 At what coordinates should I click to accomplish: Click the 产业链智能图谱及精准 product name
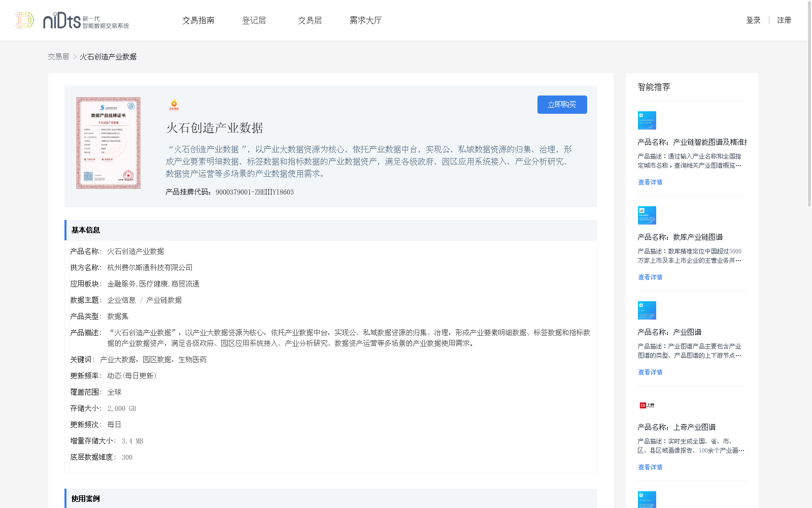pyautogui.click(x=692, y=142)
